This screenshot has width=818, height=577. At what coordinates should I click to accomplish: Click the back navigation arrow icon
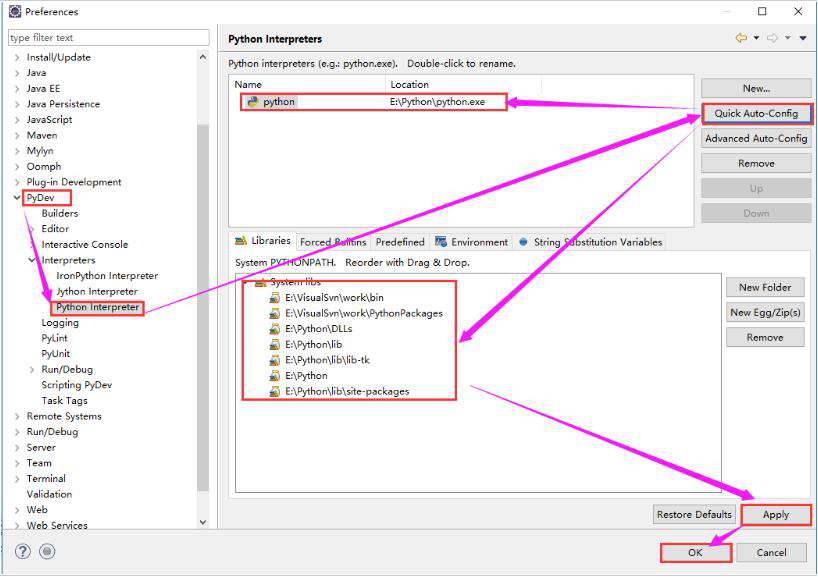click(x=741, y=38)
